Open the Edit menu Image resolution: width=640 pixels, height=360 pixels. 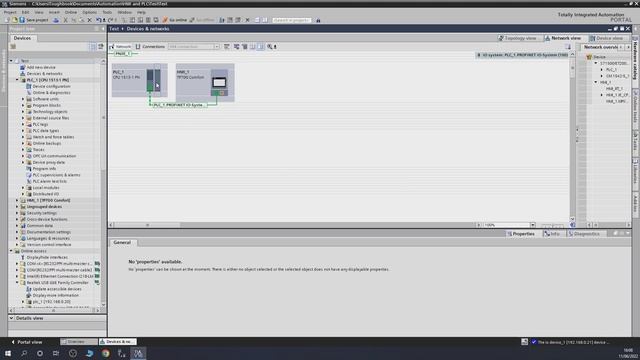pos(25,12)
